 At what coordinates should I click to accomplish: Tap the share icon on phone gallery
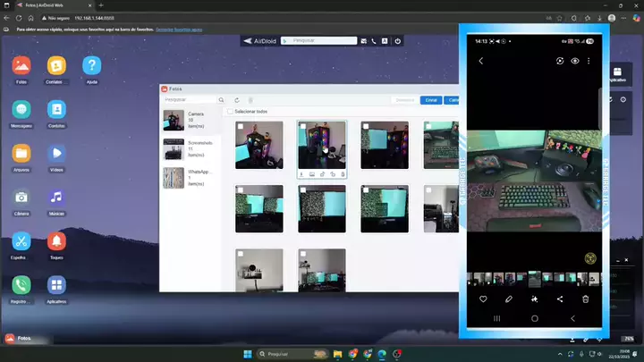(561, 299)
